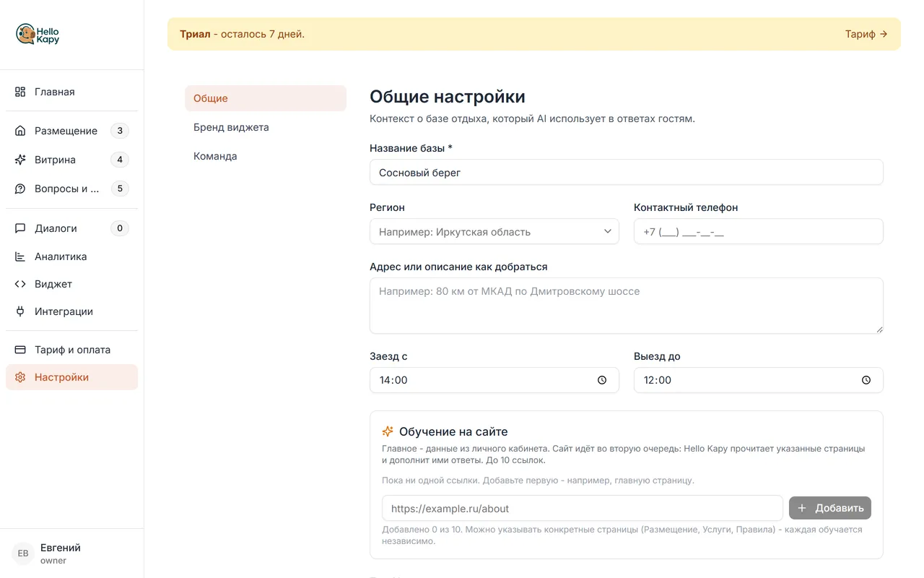This screenshot has height=578, width=924.
Task: Focus the Контактный телефон field
Action: tap(759, 231)
